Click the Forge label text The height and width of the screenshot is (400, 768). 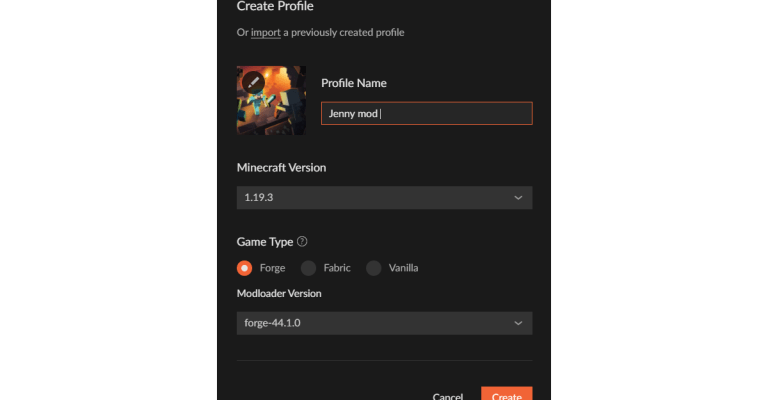click(x=272, y=268)
